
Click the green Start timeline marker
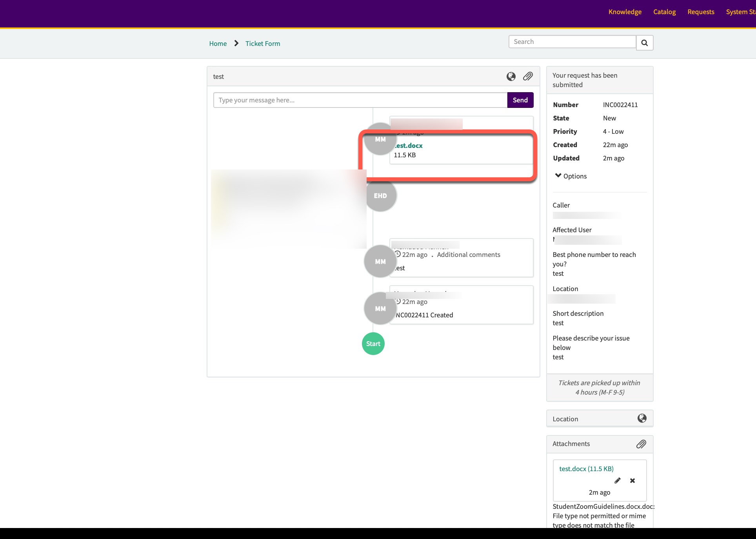373,344
